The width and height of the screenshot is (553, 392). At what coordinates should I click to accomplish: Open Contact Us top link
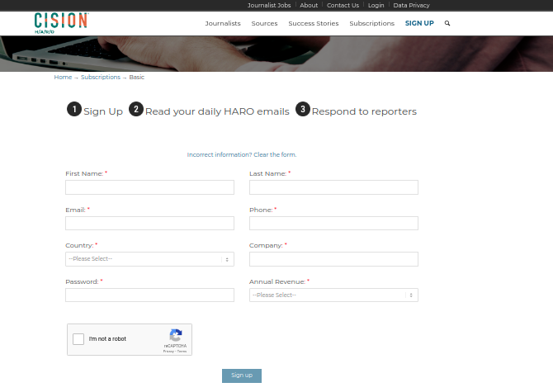click(343, 5)
